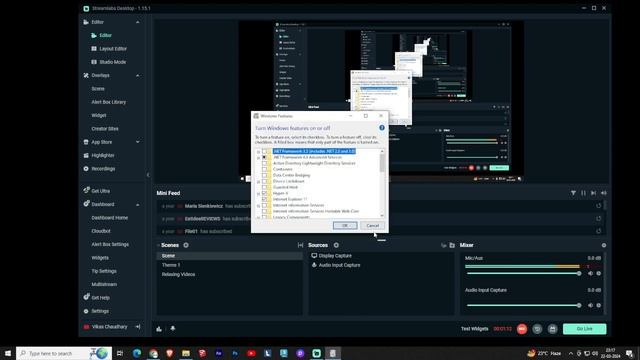640x360 pixels.
Task: Expand the App Store sidebar section
Action: (x=138, y=142)
